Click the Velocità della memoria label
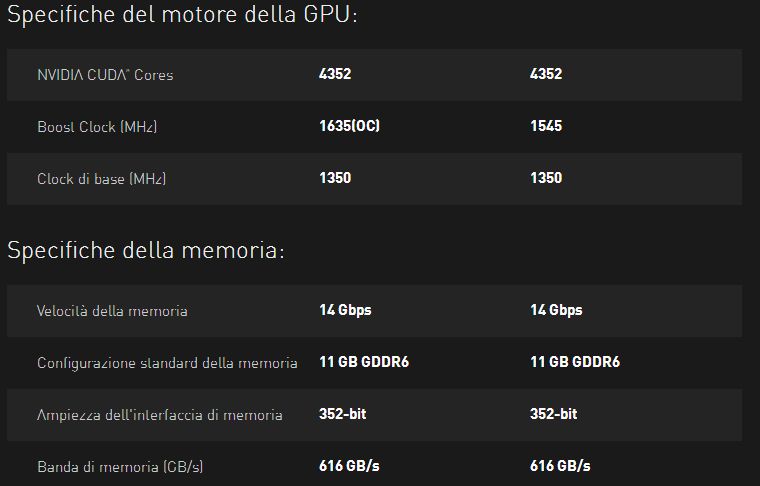 point(112,311)
